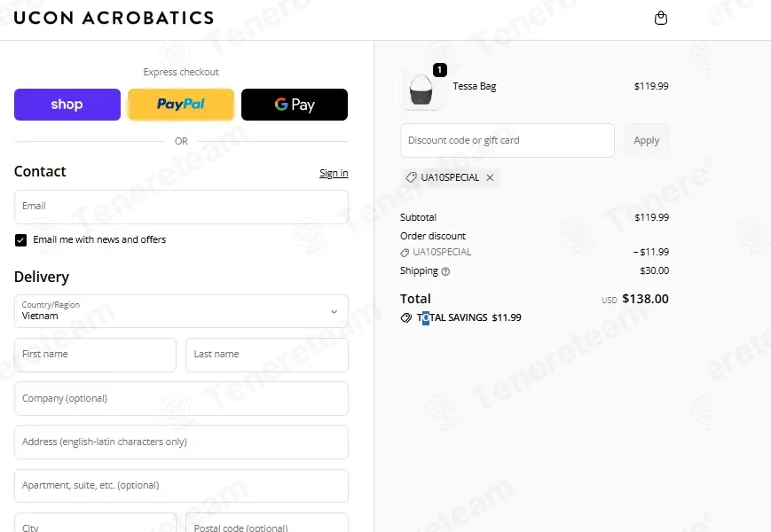Open the shopping bag cart icon
771x532 pixels.
[x=661, y=18]
